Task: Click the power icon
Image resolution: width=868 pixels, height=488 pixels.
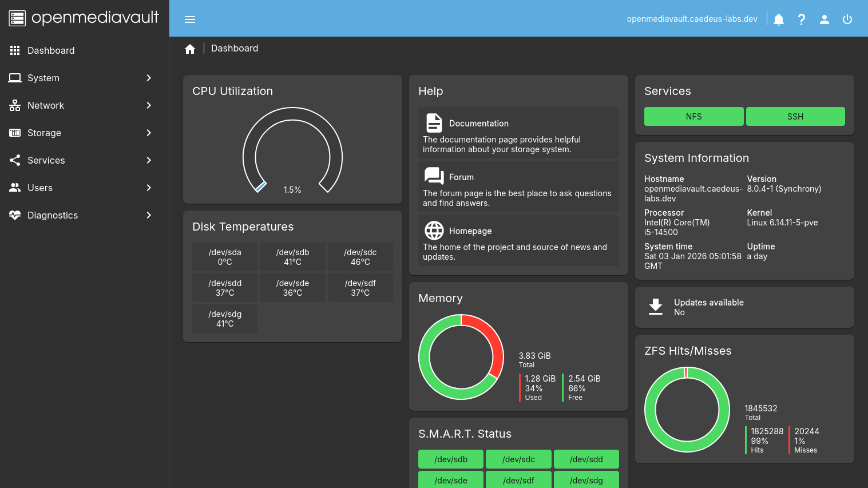Action: tap(847, 19)
